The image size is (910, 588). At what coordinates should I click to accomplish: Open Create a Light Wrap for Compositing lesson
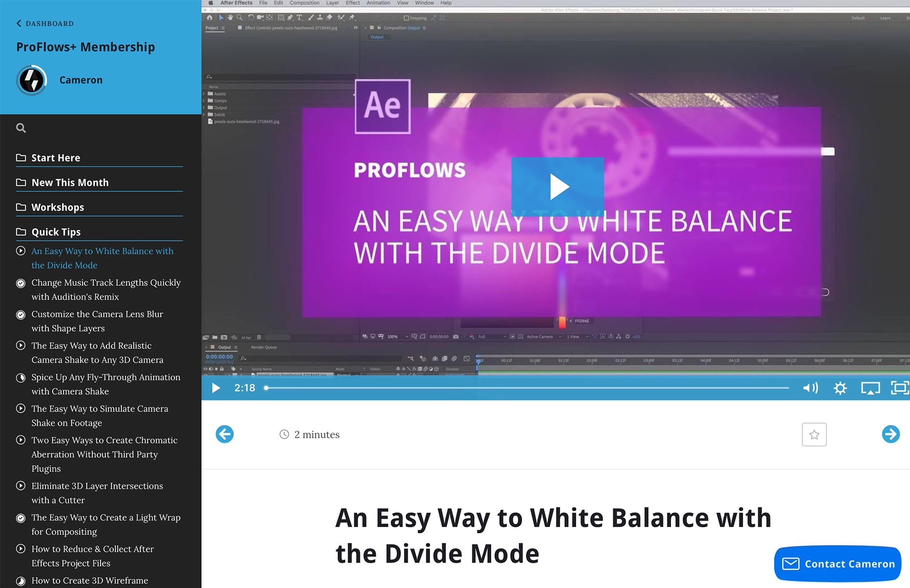106,524
